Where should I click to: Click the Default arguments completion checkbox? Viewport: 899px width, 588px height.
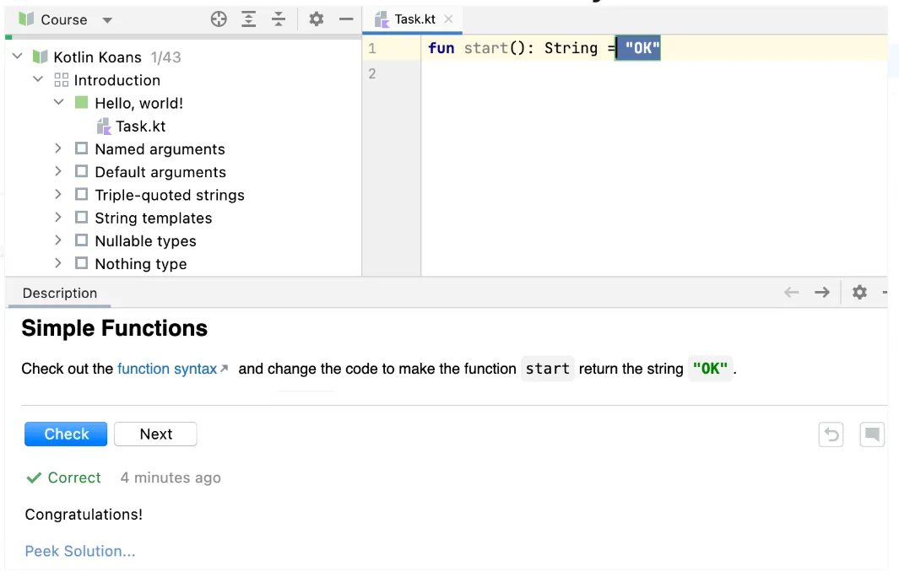[81, 171]
